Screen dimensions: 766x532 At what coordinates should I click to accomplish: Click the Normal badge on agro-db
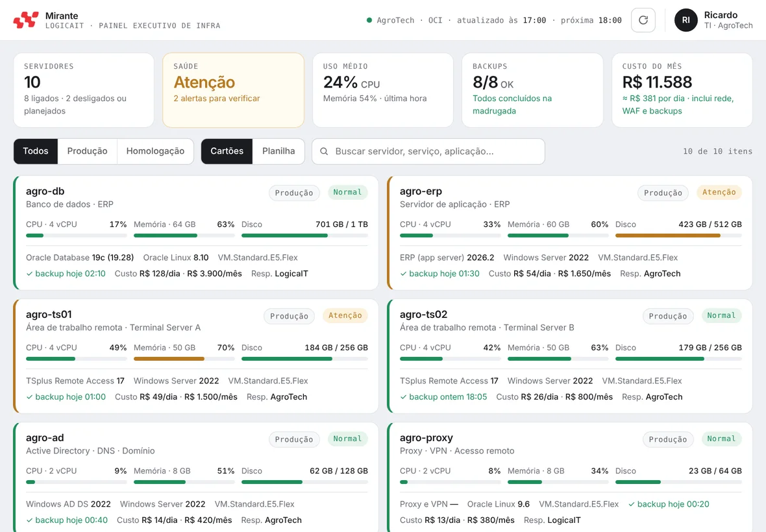[x=347, y=192]
